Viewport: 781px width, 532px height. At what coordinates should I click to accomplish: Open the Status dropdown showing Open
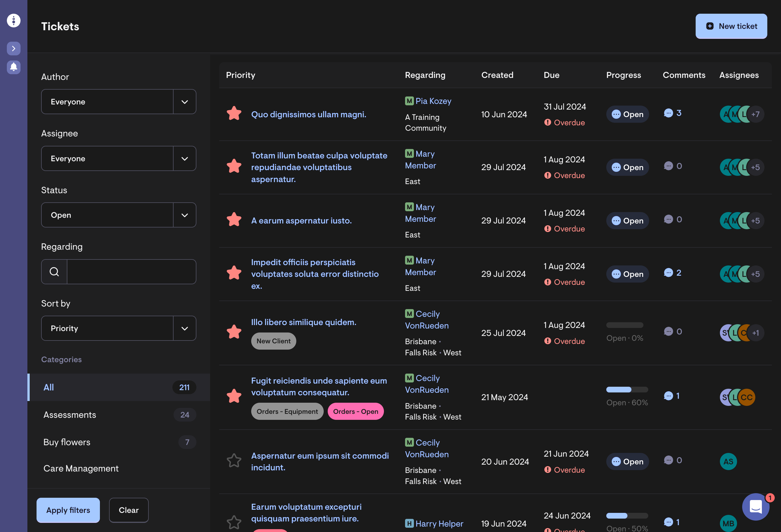tap(119, 215)
